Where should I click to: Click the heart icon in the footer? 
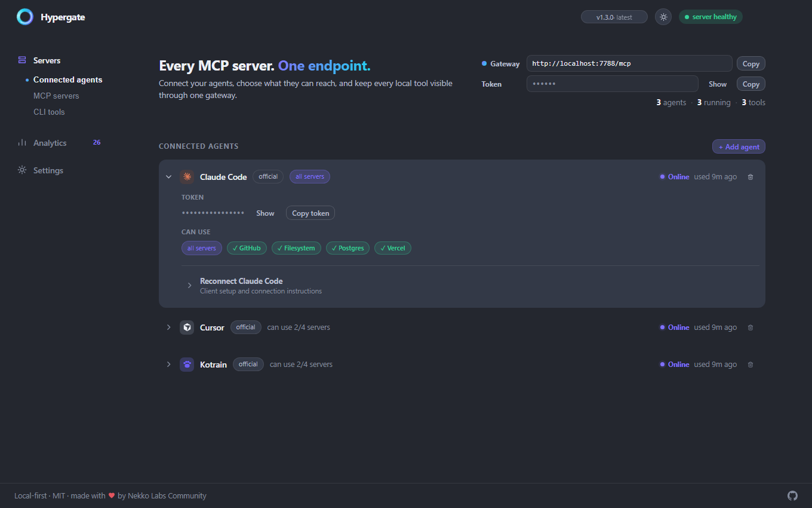coord(112,495)
